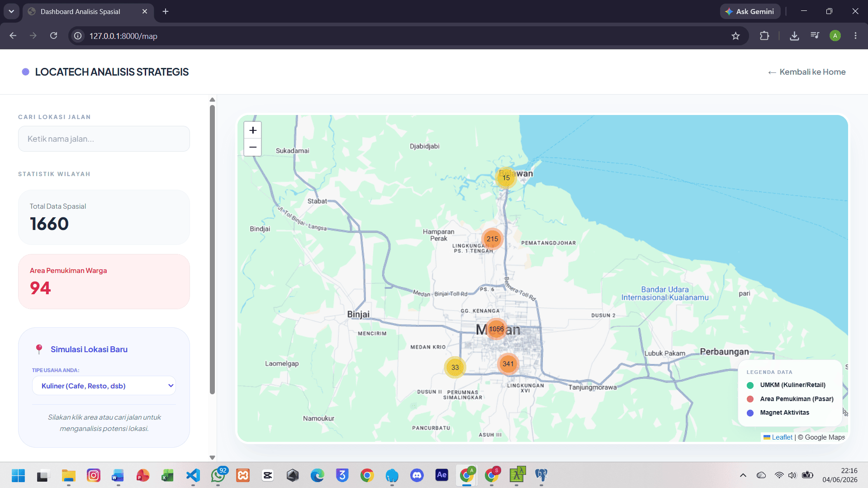The width and height of the screenshot is (868, 488).
Task: Click the Area Pemukiman Warga card
Action: point(104,282)
